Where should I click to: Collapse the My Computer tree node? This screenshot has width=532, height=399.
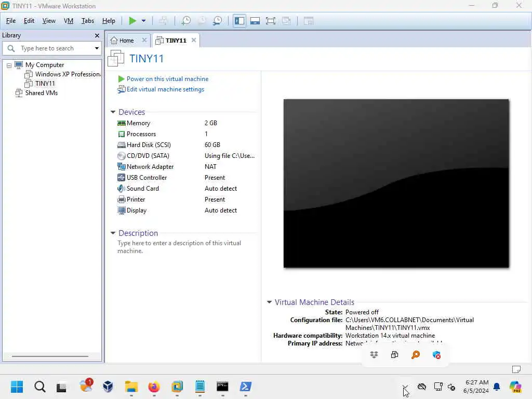(9, 65)
